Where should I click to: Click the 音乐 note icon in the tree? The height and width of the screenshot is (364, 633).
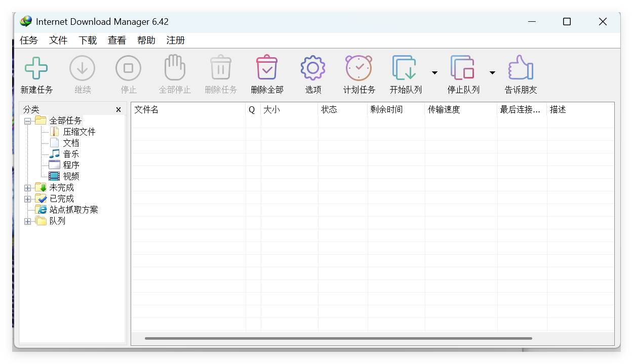click(x=54, y=154)
